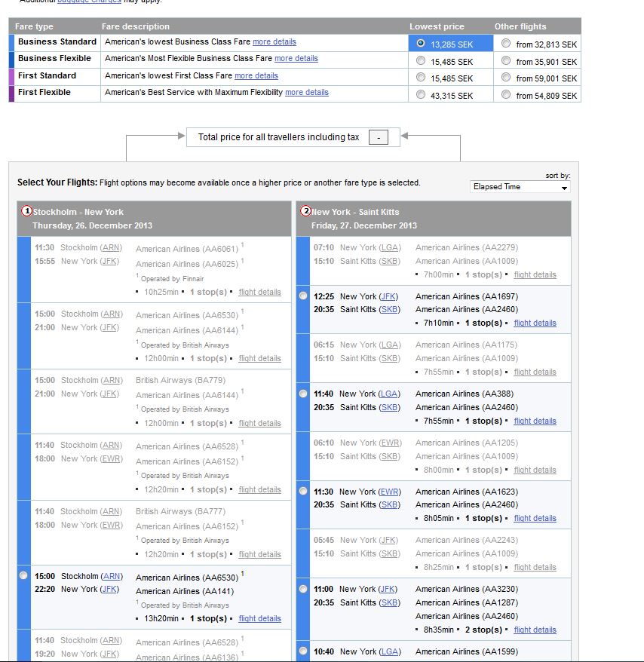Click the step 2 New York - Saint Kitts icon
Image resolution: width=644 pixels, height=662 pixels.
point(305,212)
